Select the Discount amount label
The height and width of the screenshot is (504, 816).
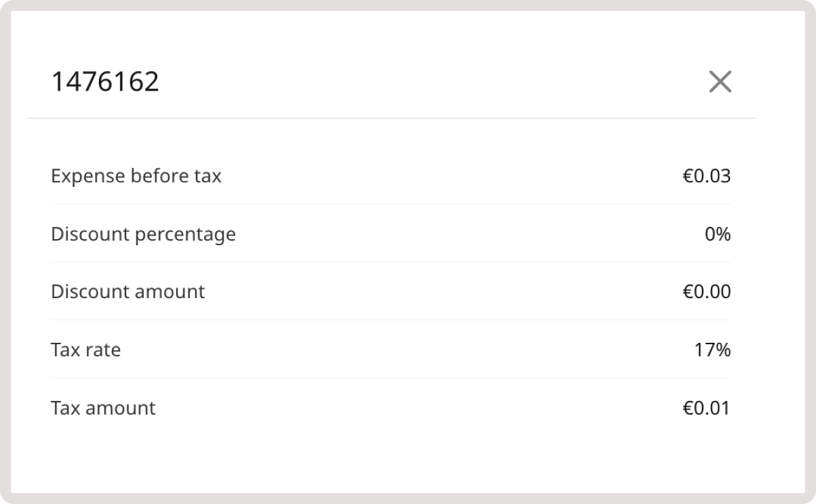tap(127, 291)
